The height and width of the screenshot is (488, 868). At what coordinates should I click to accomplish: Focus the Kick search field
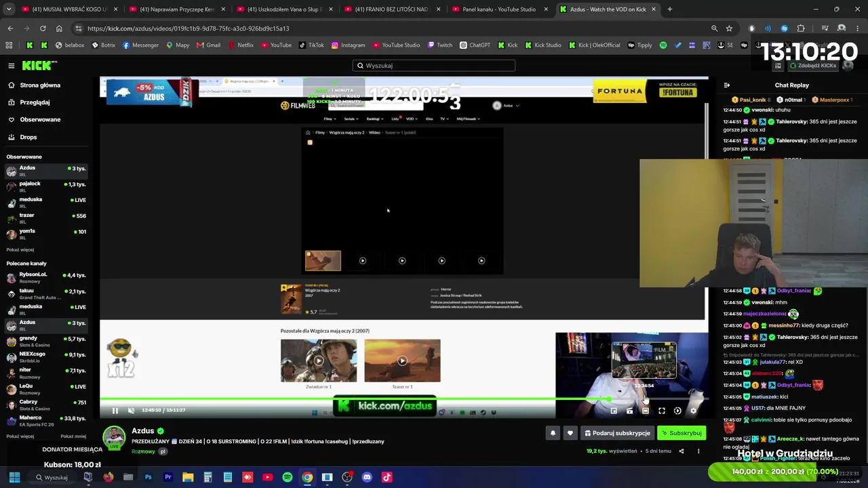434,66
